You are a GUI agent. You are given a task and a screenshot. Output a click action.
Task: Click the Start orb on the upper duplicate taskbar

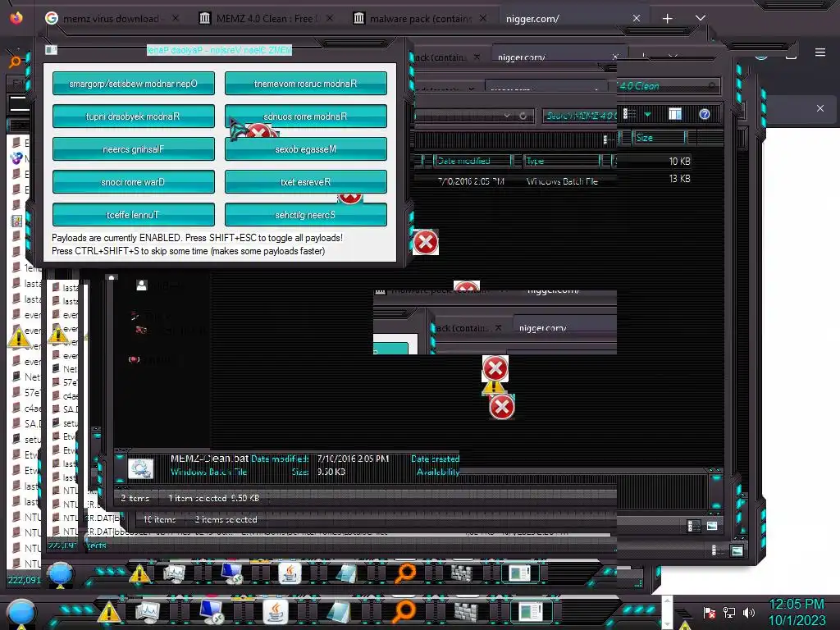(60, 574)
